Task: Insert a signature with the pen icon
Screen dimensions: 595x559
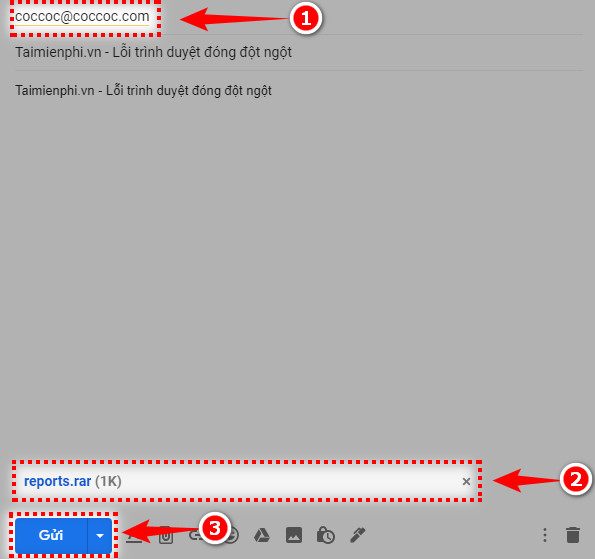Action: point(357,535)
